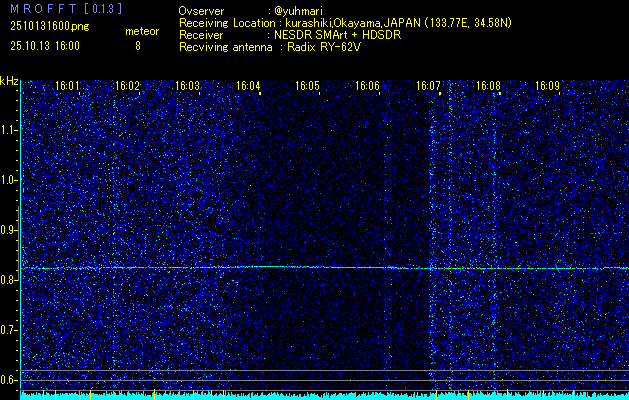Click the 16:09 time marker
The width and height of the screenshot is (629, 400).
pyautogui.click(x=548, y=85)
